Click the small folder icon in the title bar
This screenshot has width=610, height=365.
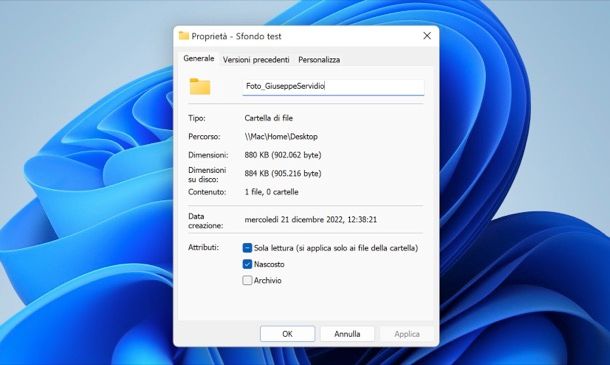click(184, 36)
